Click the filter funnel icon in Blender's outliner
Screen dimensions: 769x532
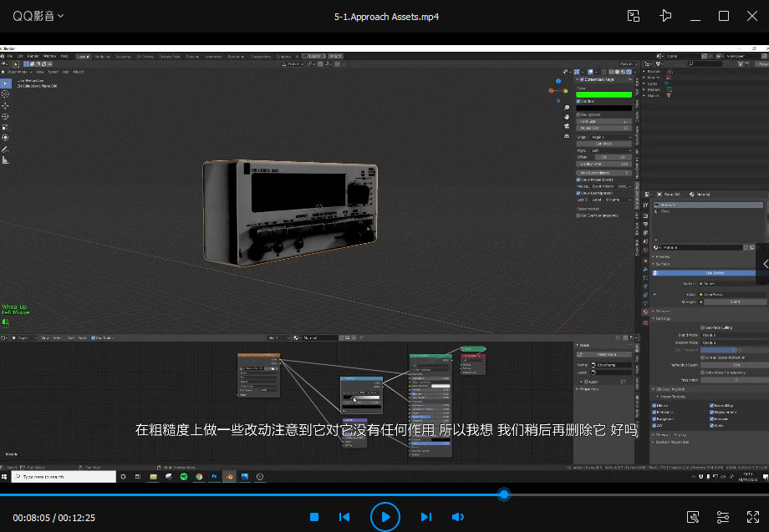coord(741,63)
